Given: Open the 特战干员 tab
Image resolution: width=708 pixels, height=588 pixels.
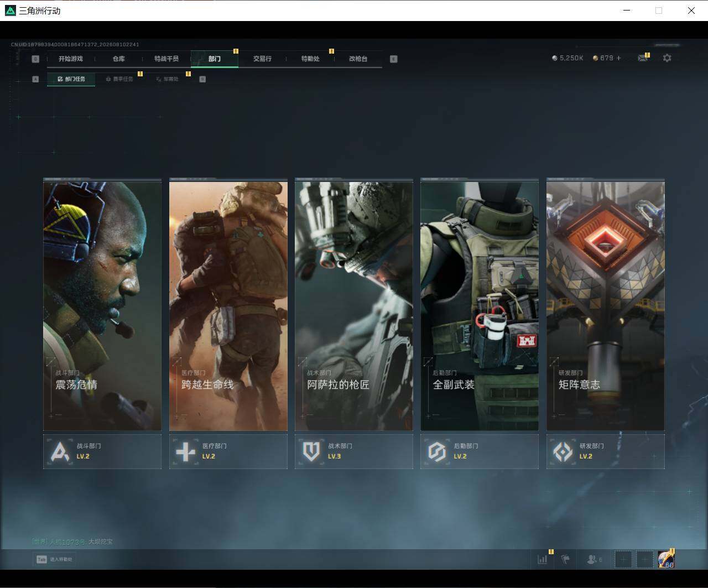Looking at the screenshot, I should coord(166,59).
